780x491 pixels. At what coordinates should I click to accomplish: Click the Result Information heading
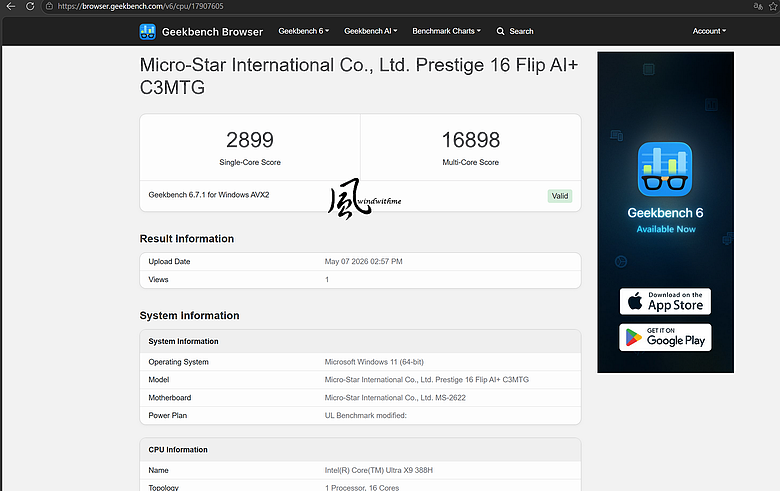click(x=187, y=239)
